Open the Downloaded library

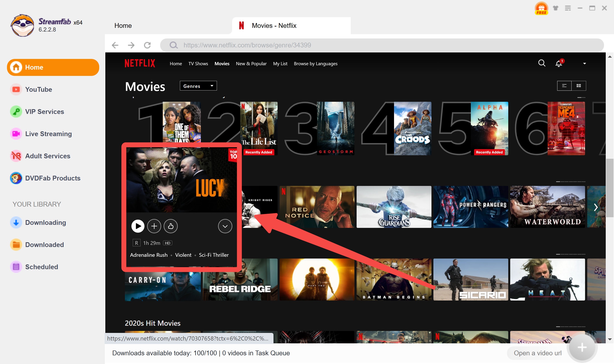[x=37, y=245]
